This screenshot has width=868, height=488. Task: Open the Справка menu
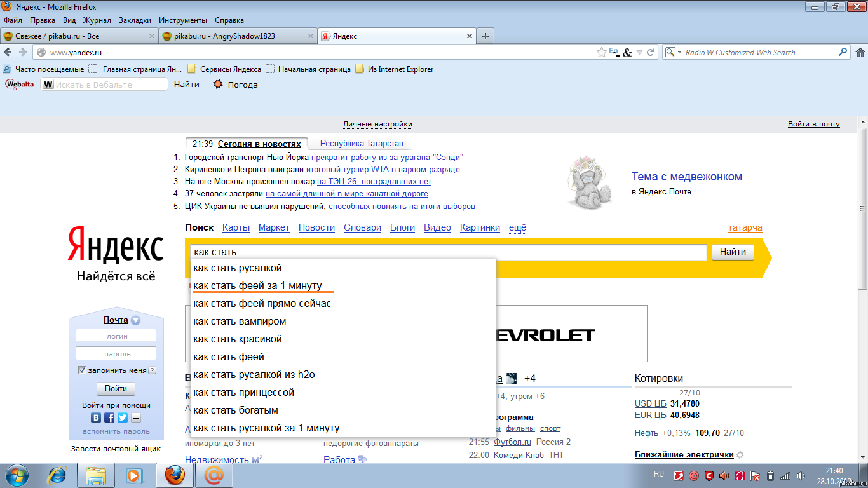click(x=229, y=20)
